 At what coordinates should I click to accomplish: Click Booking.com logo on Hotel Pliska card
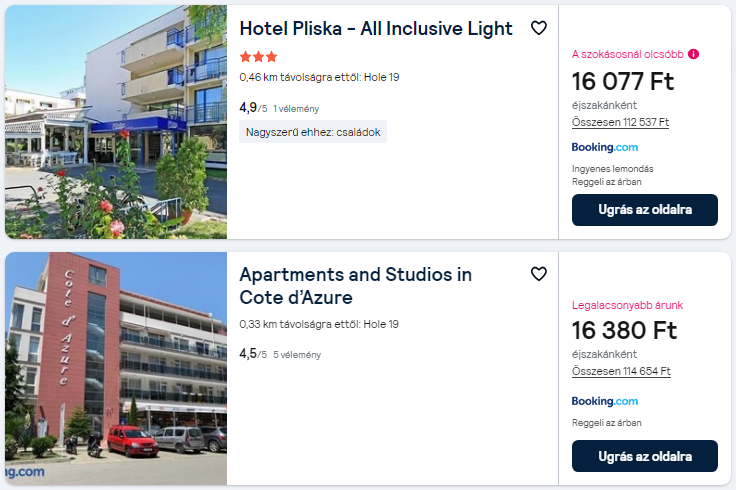[x=604, y=147]
